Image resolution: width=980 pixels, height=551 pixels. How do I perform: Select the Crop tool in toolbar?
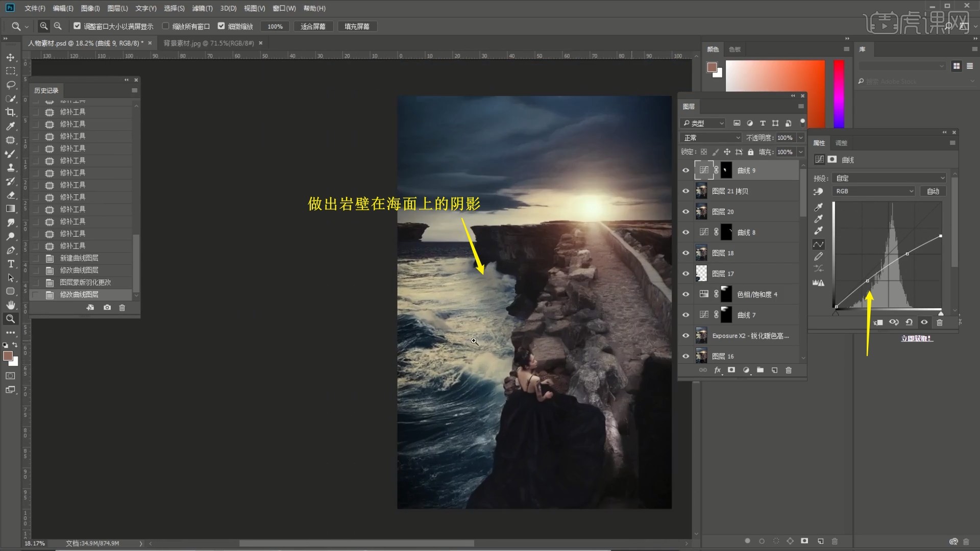coord(10,112)
